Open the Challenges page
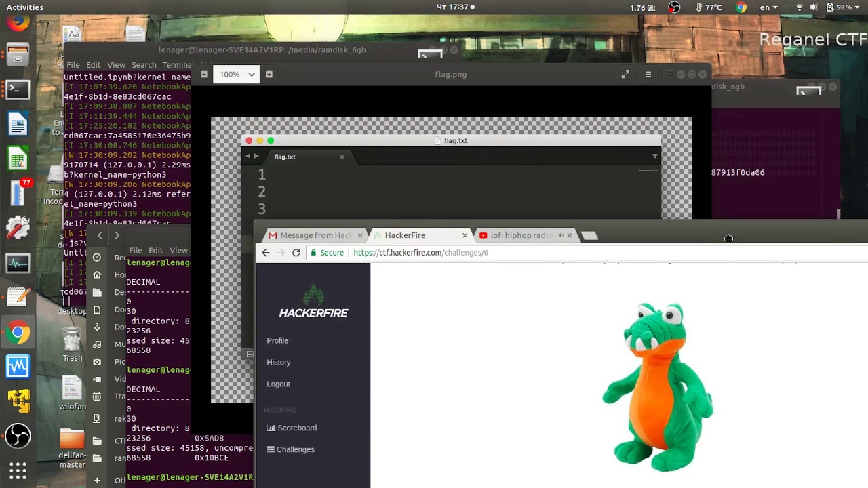Viewport: 868px width, 488px height. [x=290, y=449]
